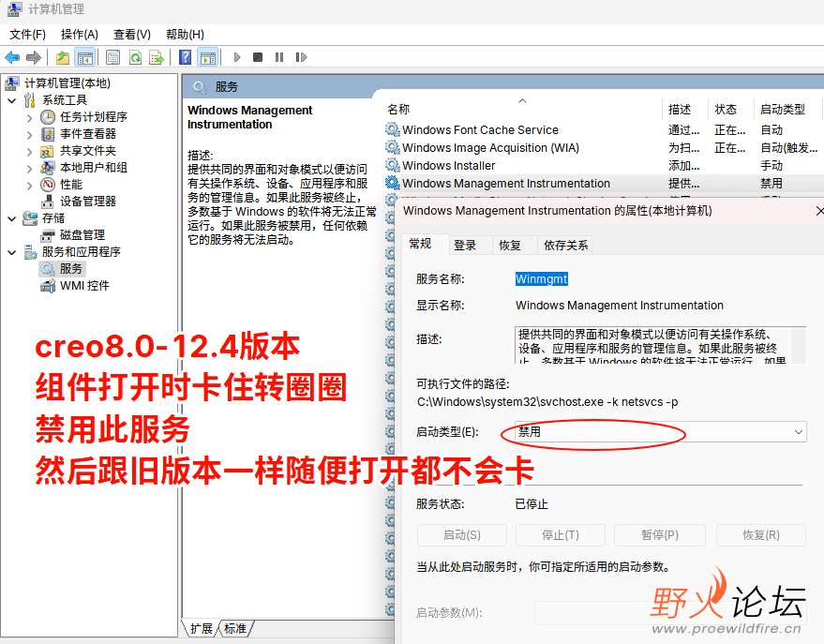Open the Export List icon
Viewport: 824px width, 644px height.
coord(157,57)
